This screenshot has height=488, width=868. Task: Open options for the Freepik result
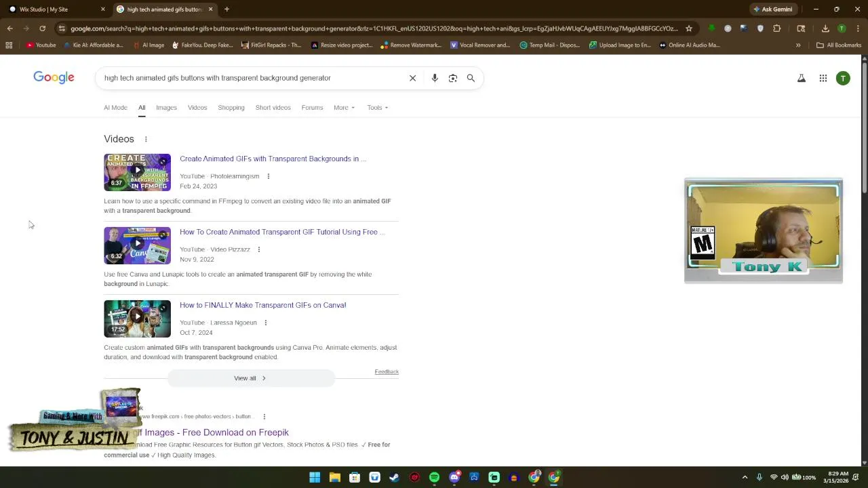point(264,417)
